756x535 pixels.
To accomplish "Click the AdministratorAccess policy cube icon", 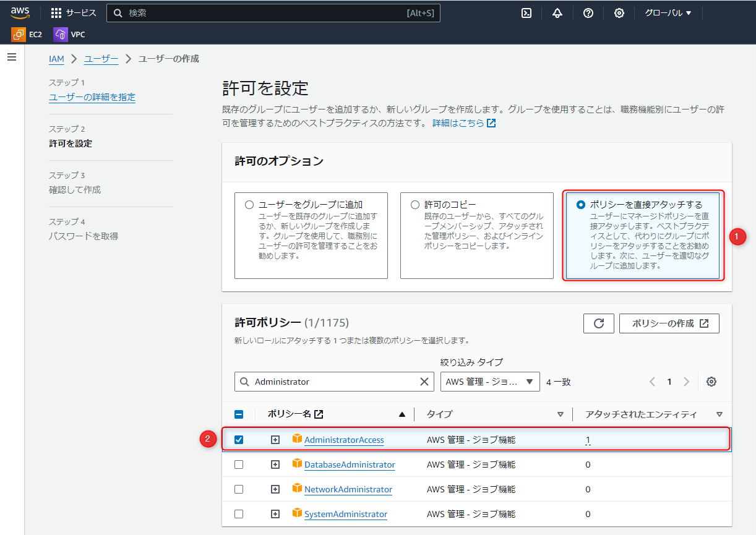I will coord(298,439).
